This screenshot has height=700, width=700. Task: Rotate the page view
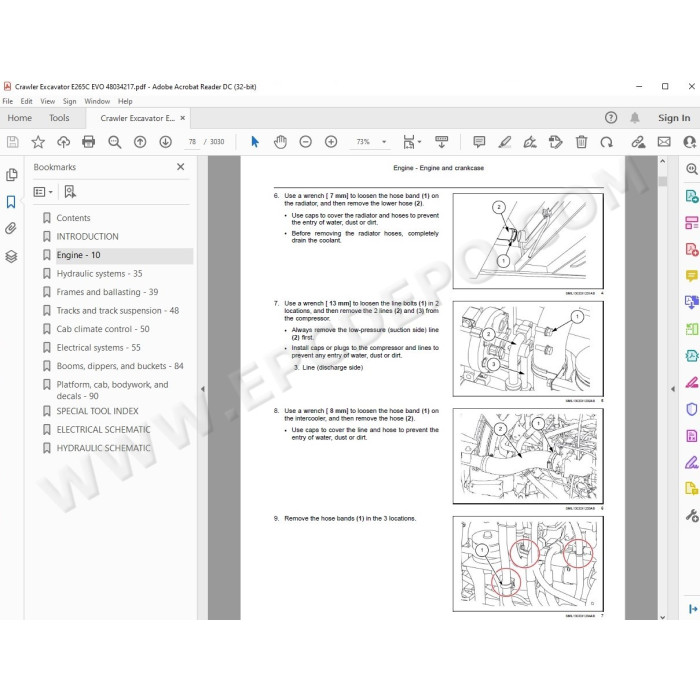606,142
